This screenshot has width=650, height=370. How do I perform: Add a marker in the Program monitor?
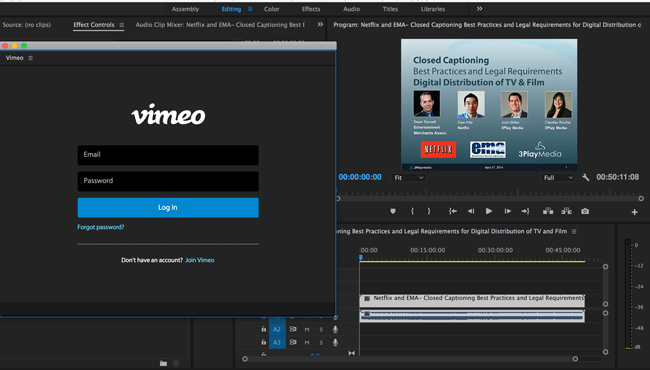pyautogui.click(x=393, y=211)
